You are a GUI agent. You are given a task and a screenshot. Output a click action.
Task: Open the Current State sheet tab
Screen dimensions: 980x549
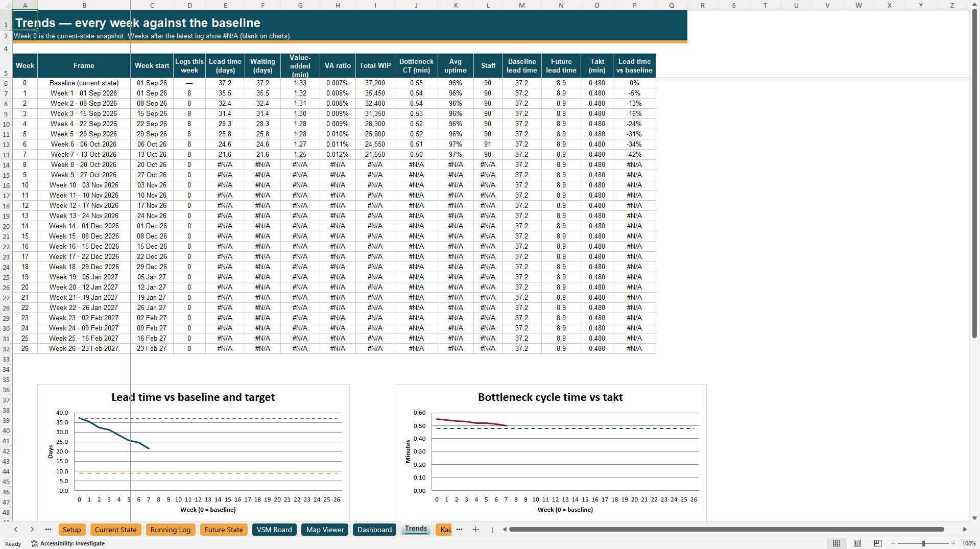(115, 530)
